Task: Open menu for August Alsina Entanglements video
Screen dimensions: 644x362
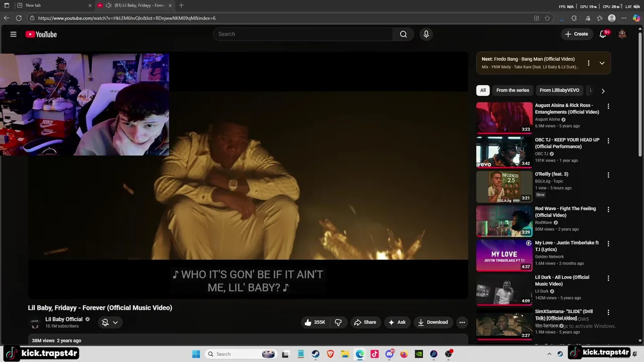Action: (x=608, y=107)
